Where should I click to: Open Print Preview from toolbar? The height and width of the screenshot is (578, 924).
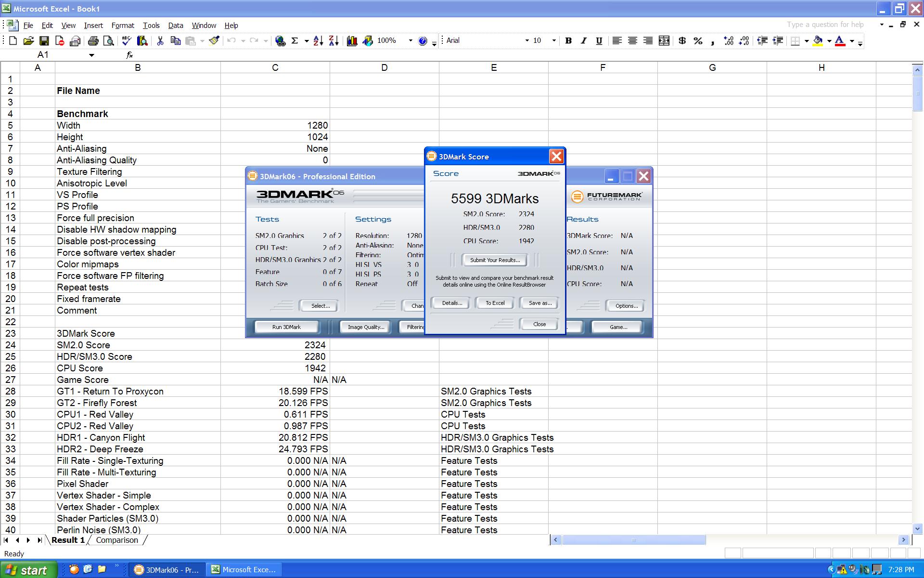pyautogui.click(x=109, y=41)
